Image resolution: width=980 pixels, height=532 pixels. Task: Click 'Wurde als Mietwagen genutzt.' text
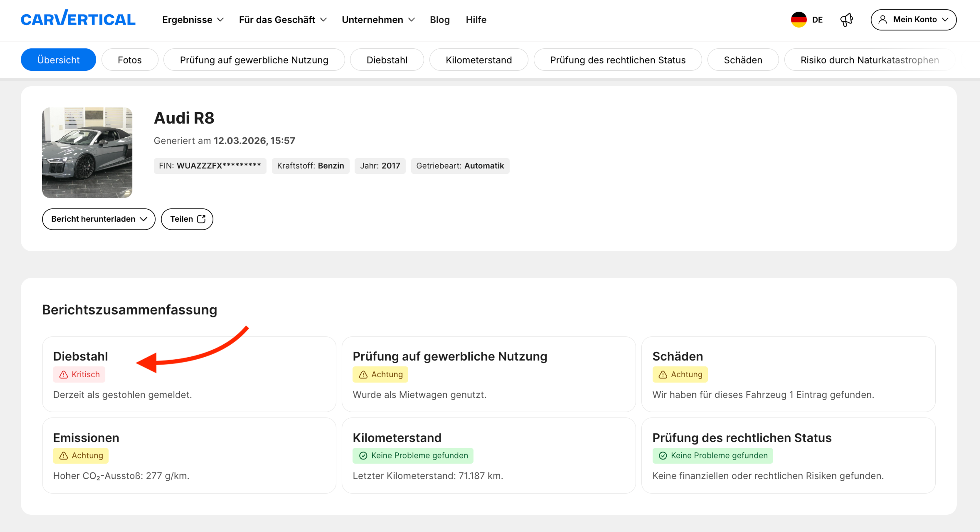pos(419,395)
